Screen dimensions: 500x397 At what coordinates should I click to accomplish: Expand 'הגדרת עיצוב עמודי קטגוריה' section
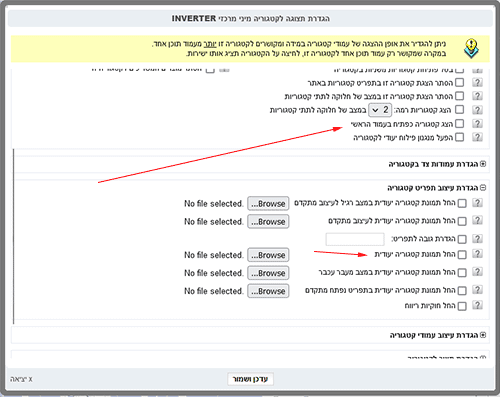(x=483, y=335)
